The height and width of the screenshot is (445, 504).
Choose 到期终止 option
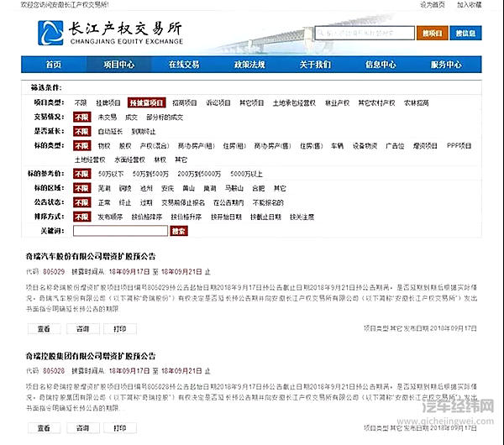pos(144,132)
